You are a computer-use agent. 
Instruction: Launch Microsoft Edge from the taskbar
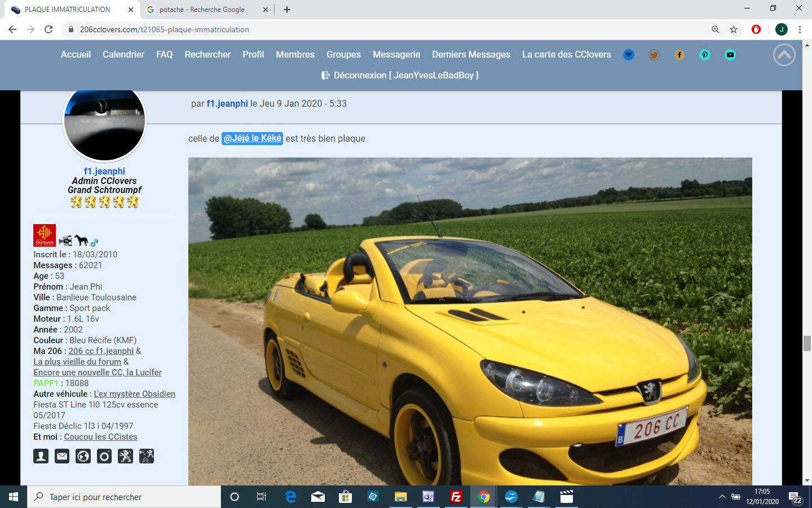tap(290, 497)
